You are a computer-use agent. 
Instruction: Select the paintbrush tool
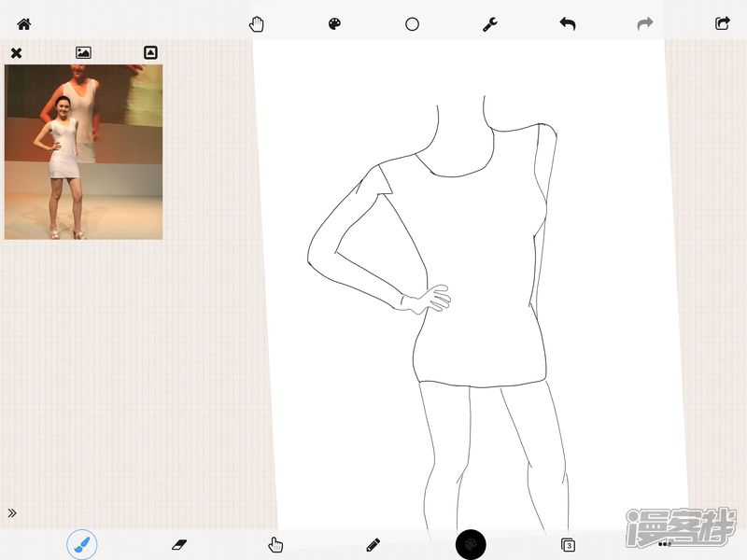82,544
